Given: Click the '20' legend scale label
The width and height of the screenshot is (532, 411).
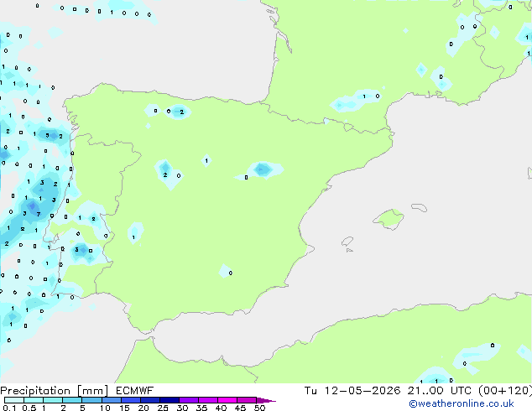Looking at the screenshot, I should point(143,408).
